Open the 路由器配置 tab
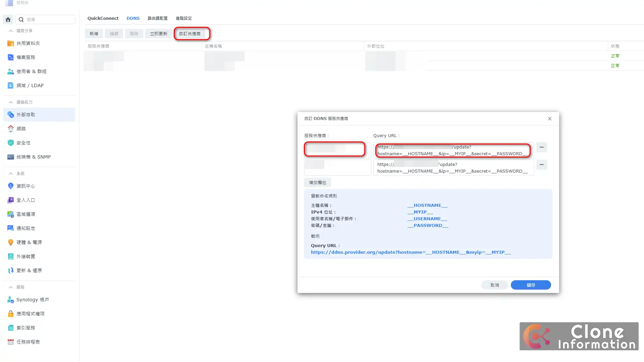Image resolution: width=644 pixels, height=362 pixels. point(158,18)
